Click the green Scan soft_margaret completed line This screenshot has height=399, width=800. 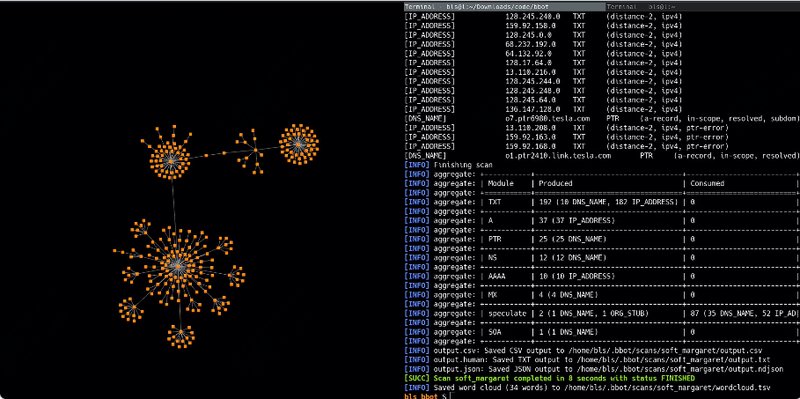coord(549,379)
